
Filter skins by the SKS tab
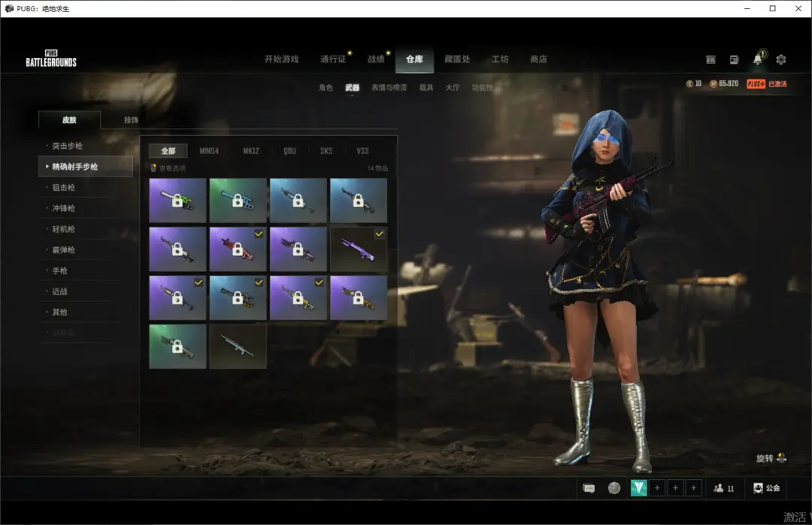click(x=326, y=151)
